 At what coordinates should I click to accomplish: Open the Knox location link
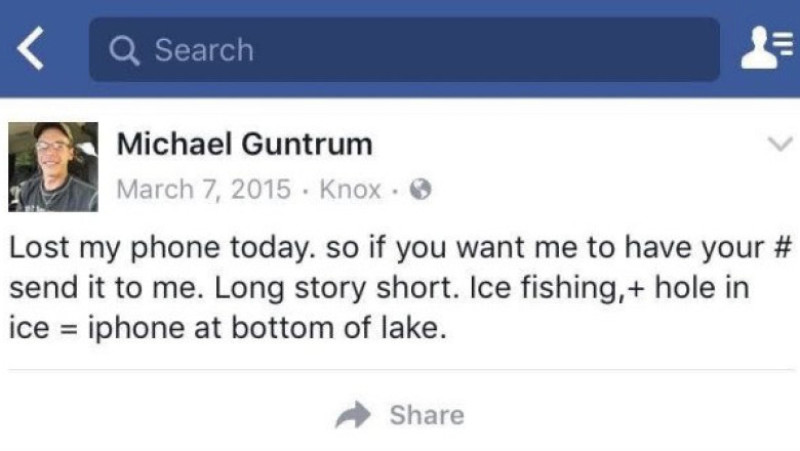tap(350, 190)
